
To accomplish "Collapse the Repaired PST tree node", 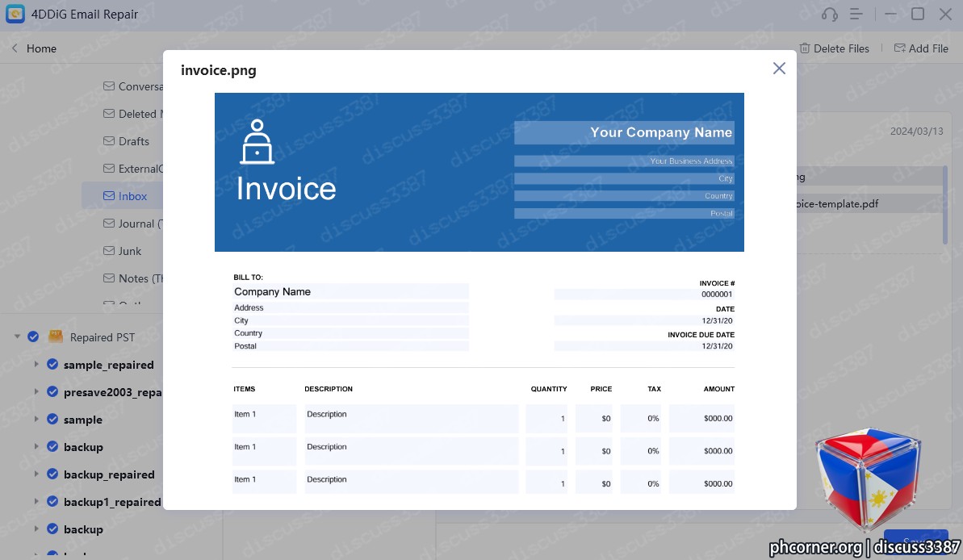I will [x=17, y=336].
